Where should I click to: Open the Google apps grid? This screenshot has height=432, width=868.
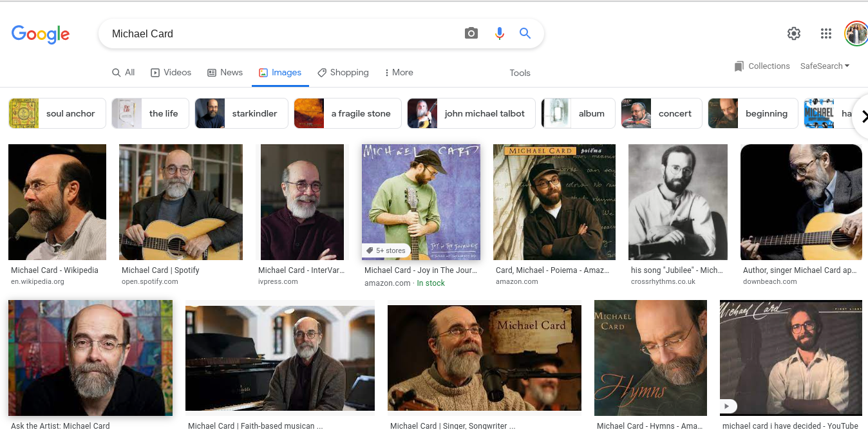tap(826, 33)
